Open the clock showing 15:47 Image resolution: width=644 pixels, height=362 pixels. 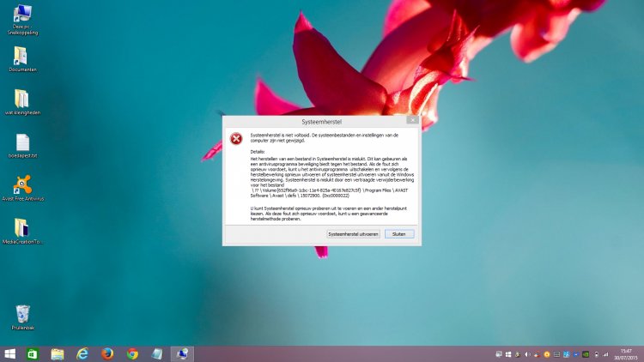[x=626, y=354]
